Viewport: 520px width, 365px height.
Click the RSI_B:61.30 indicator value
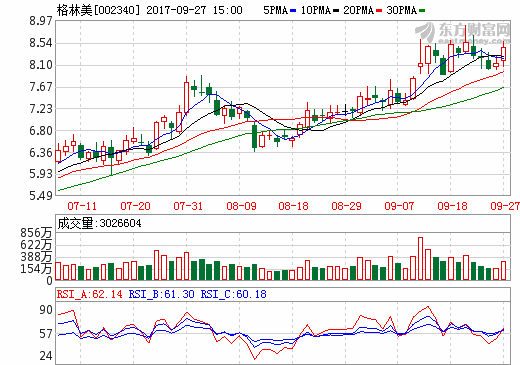161,294
